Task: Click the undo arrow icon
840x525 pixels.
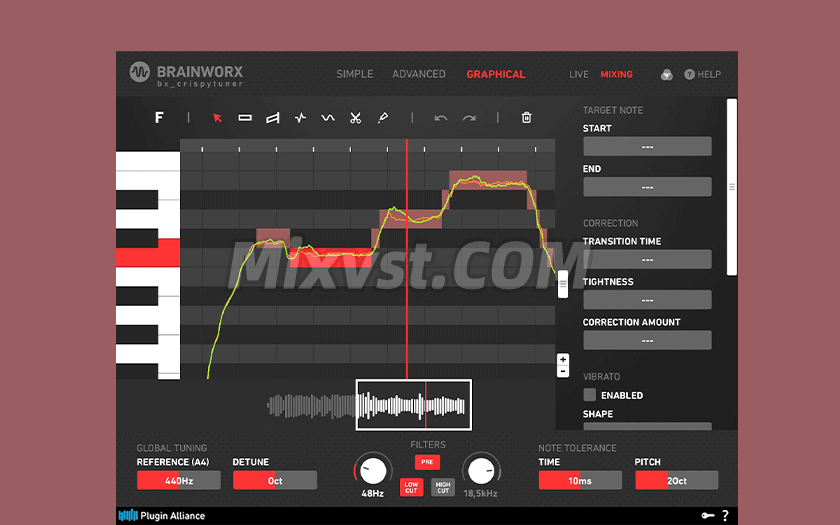Action: (441, 118)
